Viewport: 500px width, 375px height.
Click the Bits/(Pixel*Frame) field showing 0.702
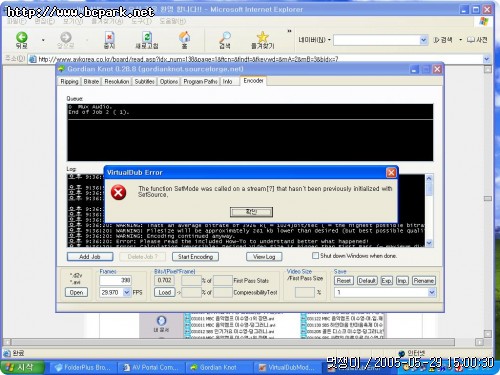pyautogui.click(x=165, y=280)
